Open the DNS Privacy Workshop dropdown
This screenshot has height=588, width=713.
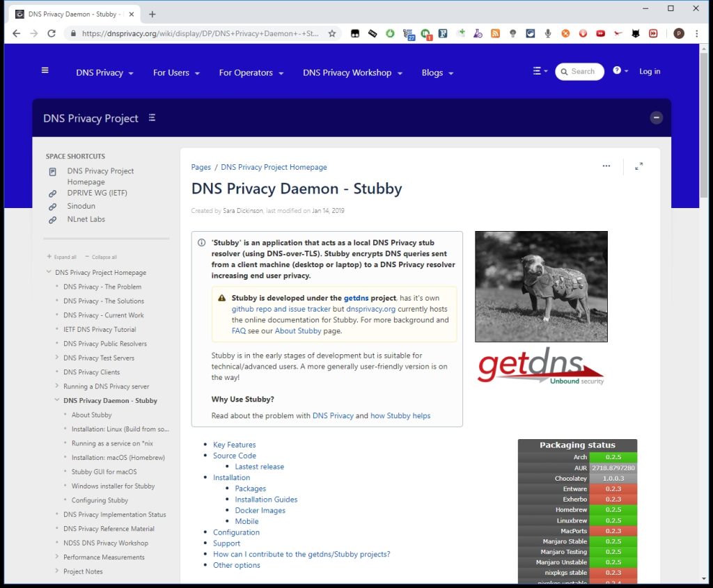click(352, 72)
